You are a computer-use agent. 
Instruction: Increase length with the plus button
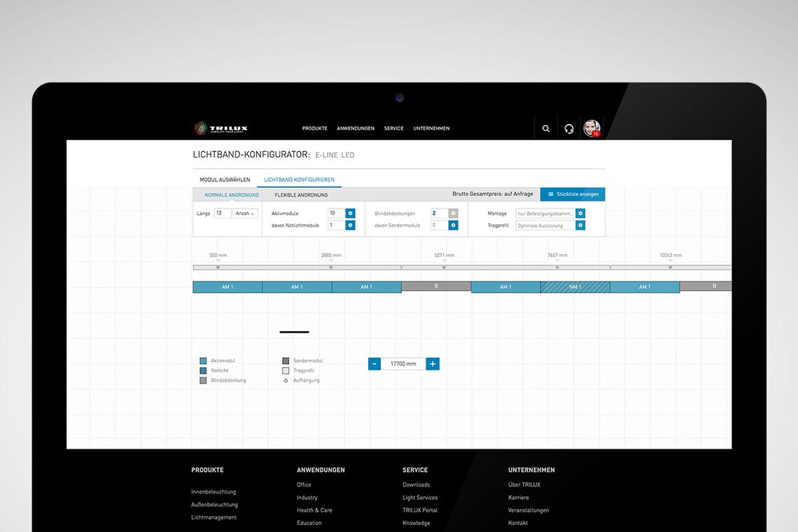click(433, 363)
